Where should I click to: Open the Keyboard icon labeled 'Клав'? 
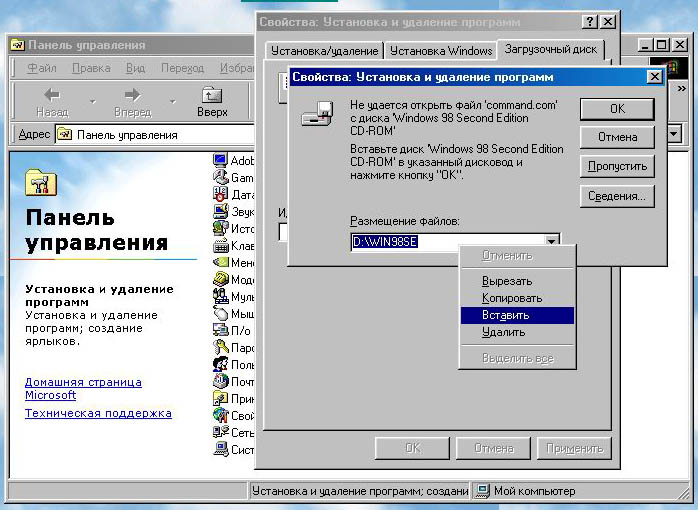pos(220,245)
